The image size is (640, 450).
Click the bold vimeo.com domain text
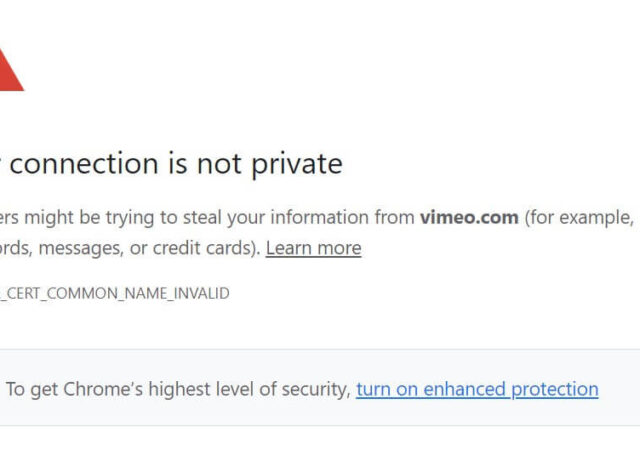click(469, 217)
